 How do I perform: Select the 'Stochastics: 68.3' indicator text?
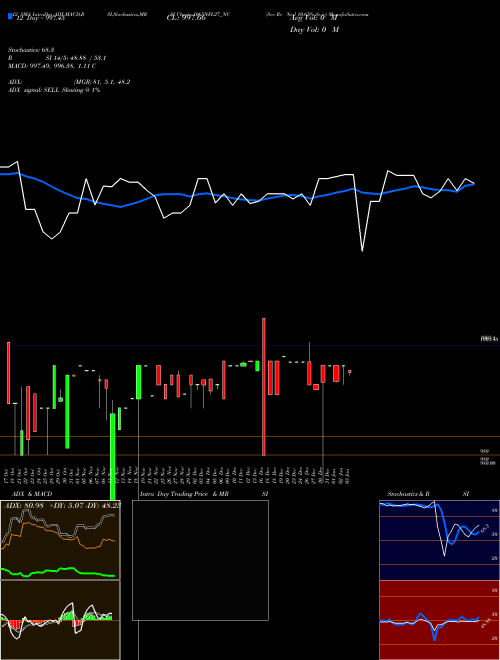[33, 50]
